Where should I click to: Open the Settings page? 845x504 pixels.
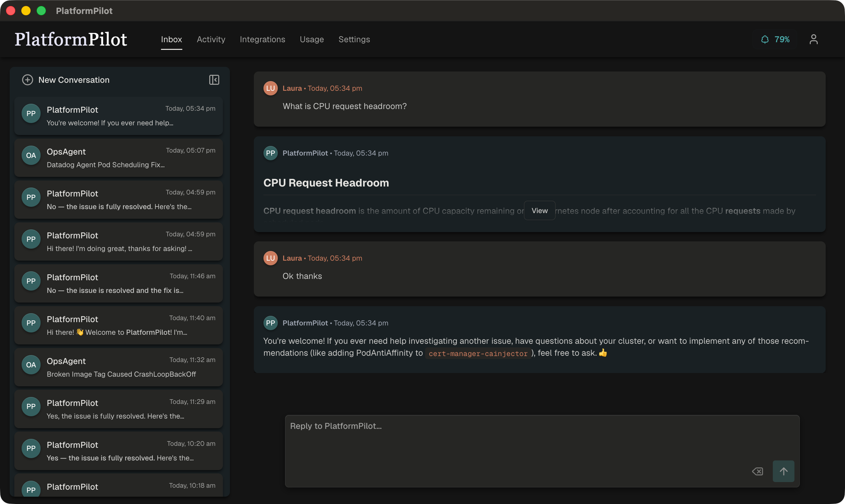coord(354,40)
